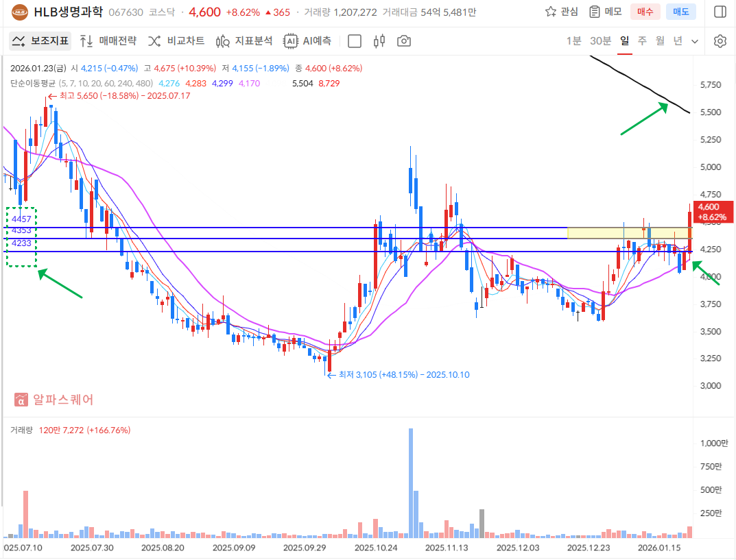Viewport: 736px width, 560px height.
Task: Take a chart snapshot with camera icon
Action: point(404,41)
